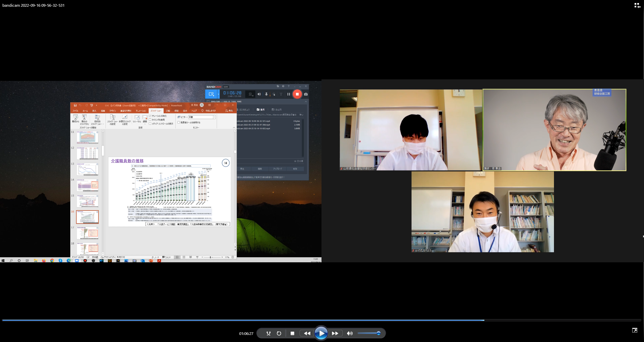Switch to Slide Sorter view in status bar
644x342 pixels.
tap(184, 257)
